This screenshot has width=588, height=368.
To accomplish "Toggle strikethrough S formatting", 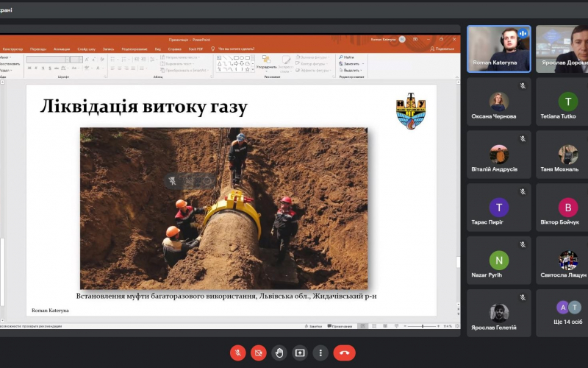I will (49, 68).
